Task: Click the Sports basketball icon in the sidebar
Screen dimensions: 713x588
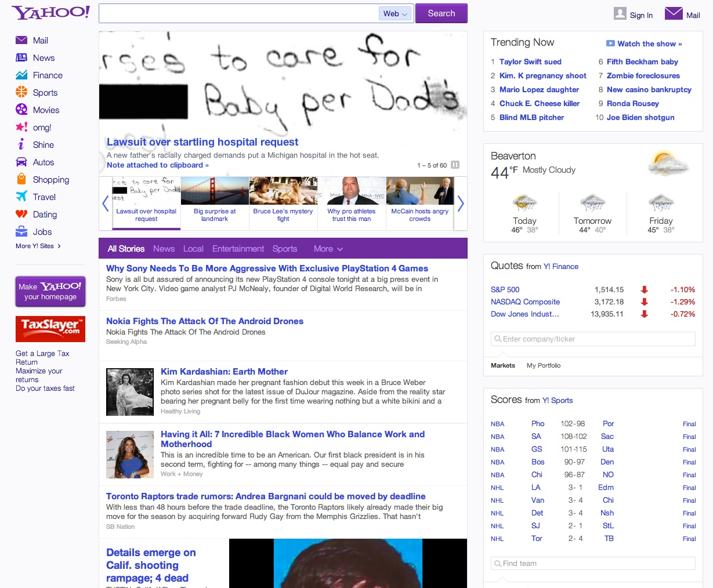Action: (21, 92)
